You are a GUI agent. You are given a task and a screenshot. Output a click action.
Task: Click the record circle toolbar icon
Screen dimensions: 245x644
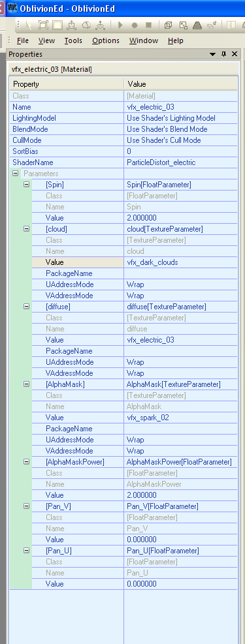pyautogui.click(x=134, y=25)
